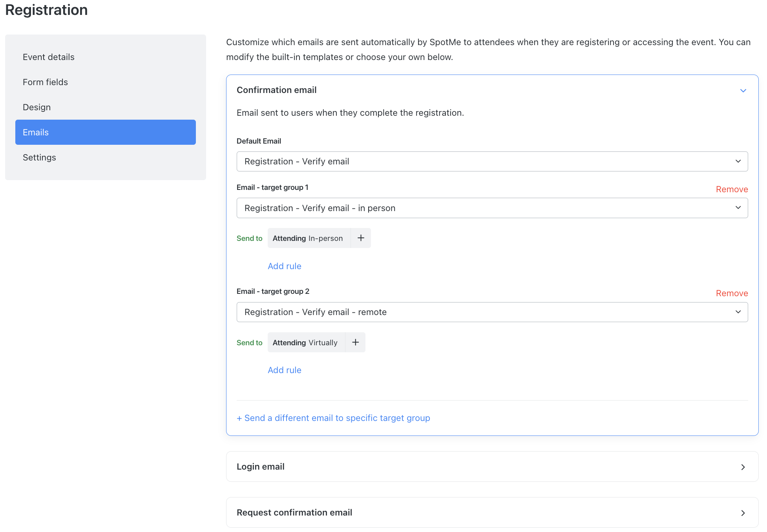Expand the Login email section
The height and width of the screenshot is (532, 767).
pyautogui.click(x=492, y=466)
